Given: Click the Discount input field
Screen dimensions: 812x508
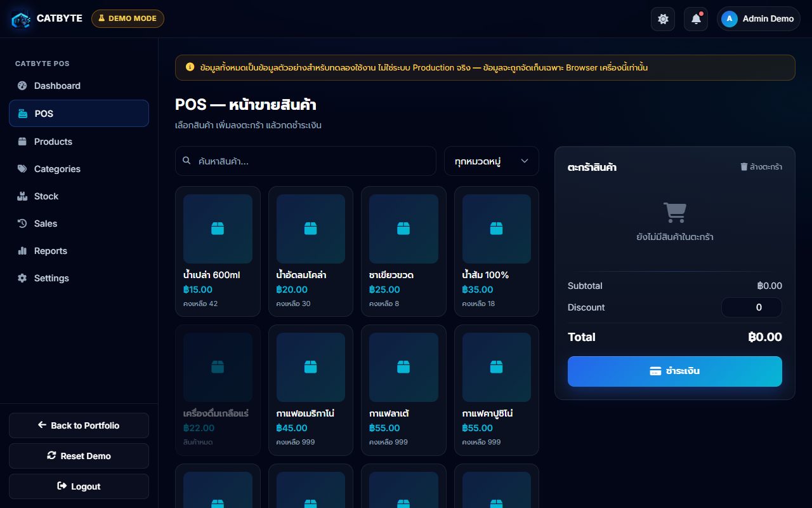Looking at the screenshot, I should pyautogui.click(x=752, y=307).
